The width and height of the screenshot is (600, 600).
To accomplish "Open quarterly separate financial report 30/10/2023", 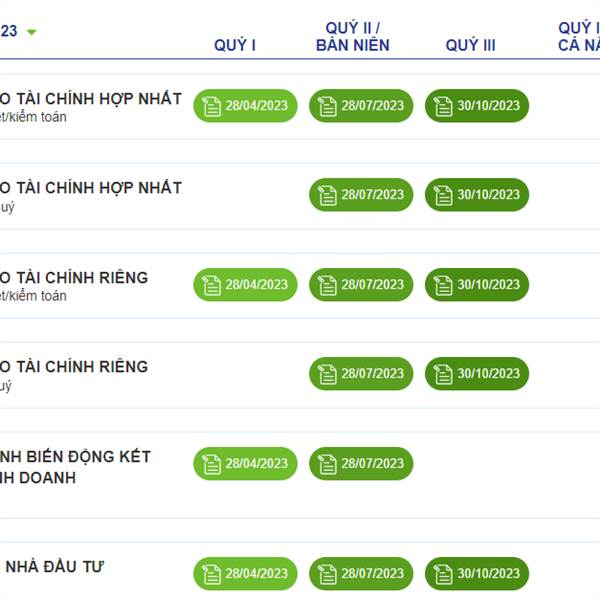I will tap(477, 373).
